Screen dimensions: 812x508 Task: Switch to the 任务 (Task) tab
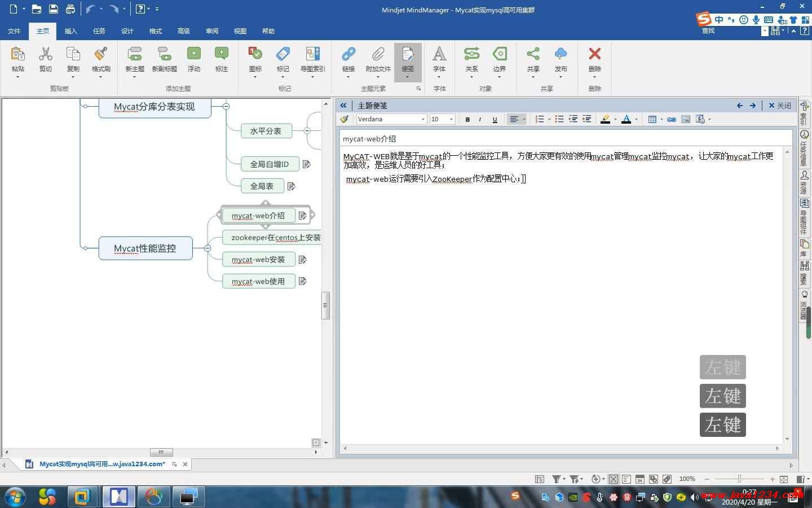coord(99,31)
